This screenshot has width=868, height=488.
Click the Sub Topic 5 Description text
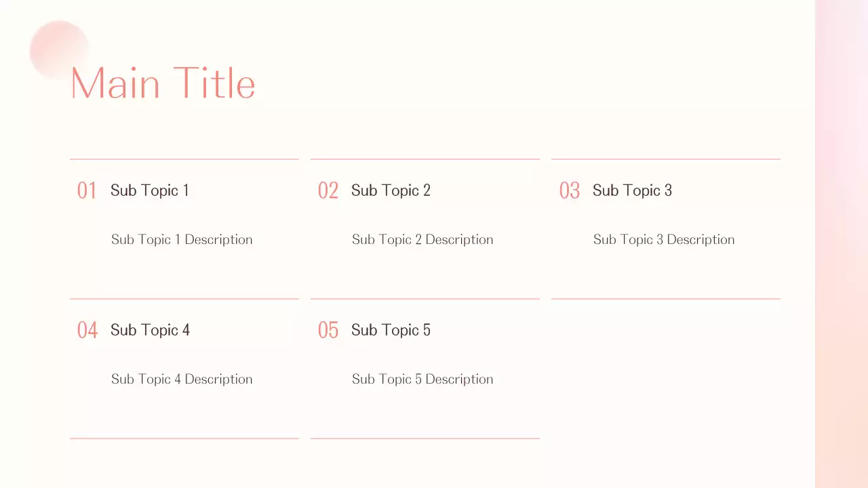[422, 379]
